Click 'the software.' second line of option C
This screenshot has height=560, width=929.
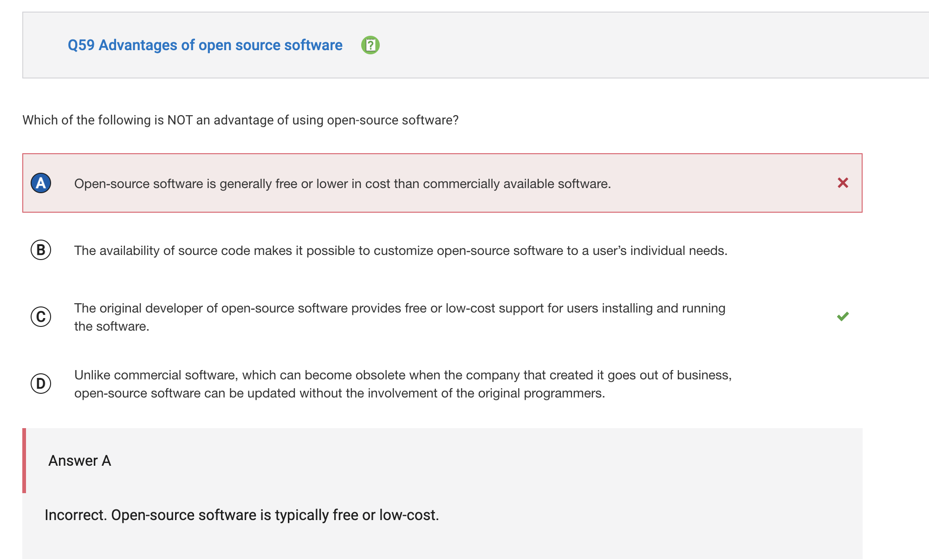click(x=111, y=326)
